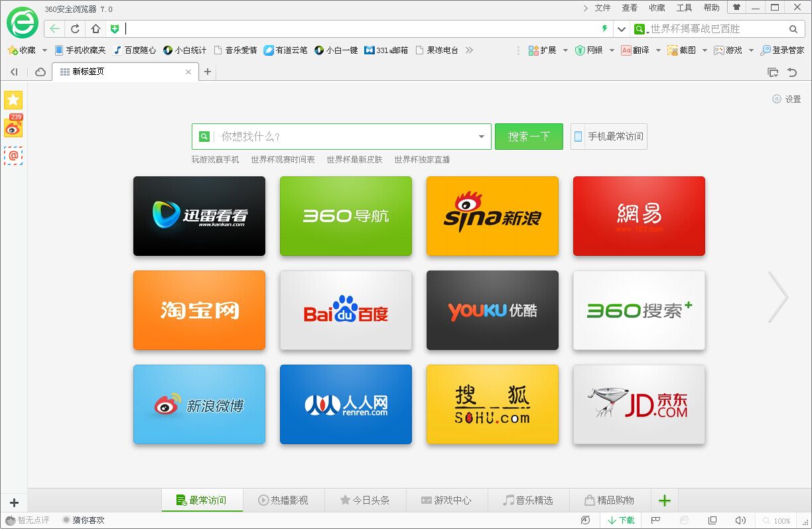812x529 pixels.
Task: Open the 下载 download manager
Action: (x=620, y=520)
